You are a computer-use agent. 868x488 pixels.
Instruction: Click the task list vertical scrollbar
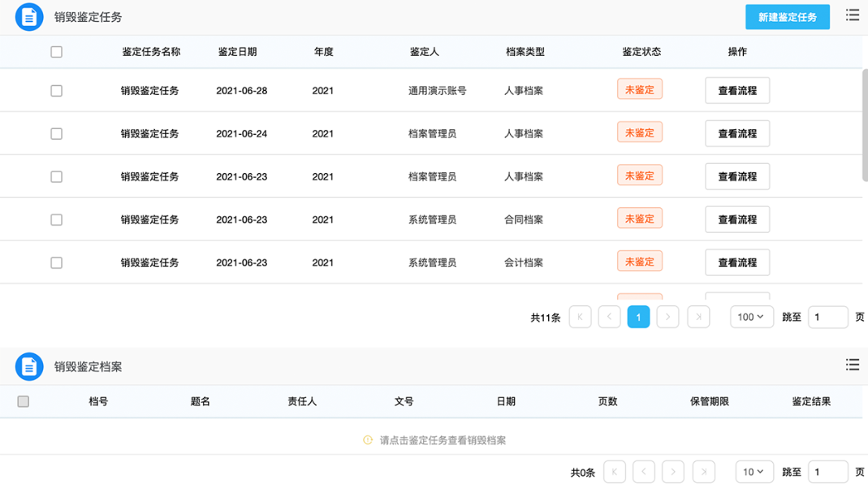pyautogui.click(x=864, y=126)
